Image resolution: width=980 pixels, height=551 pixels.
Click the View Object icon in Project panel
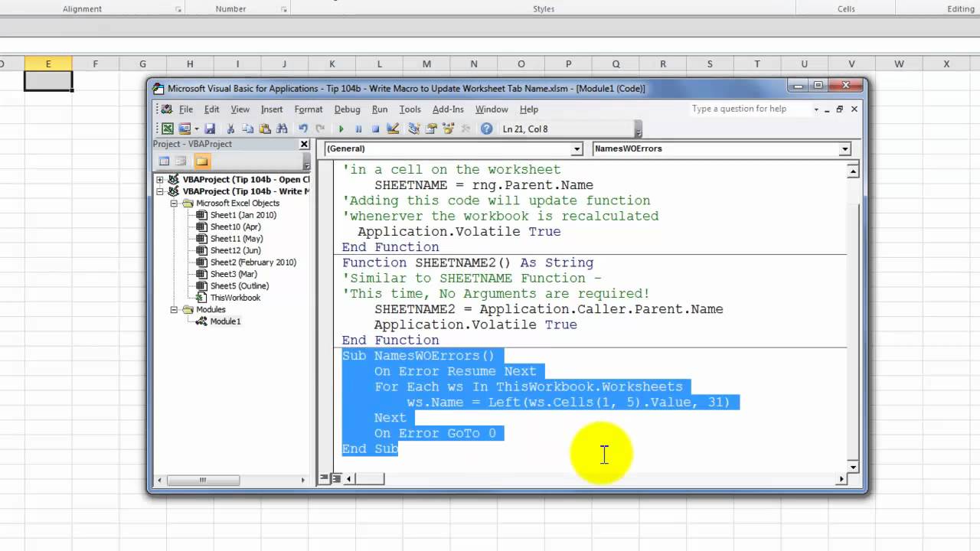[x=181, y=161]
